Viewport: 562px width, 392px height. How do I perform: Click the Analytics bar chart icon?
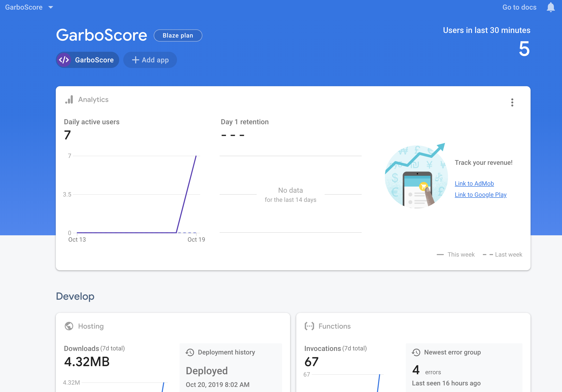coord(69,100)
